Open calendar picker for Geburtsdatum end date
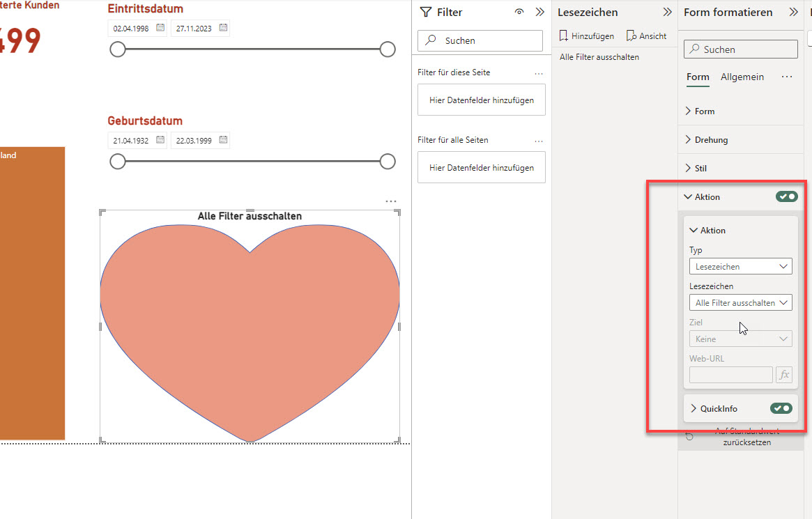This screenshot has height=519, width=812. pyautogui.click(x=223, y=140)
